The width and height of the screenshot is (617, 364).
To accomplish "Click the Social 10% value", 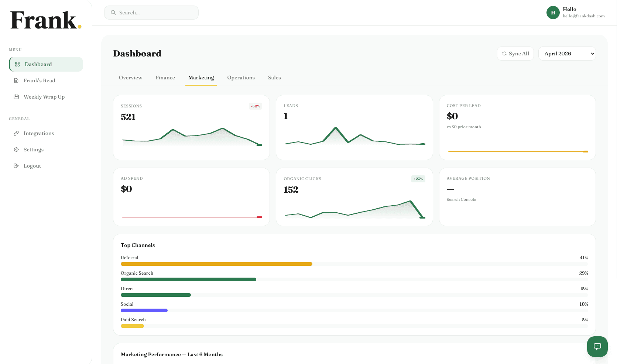I will pos(584,304).
